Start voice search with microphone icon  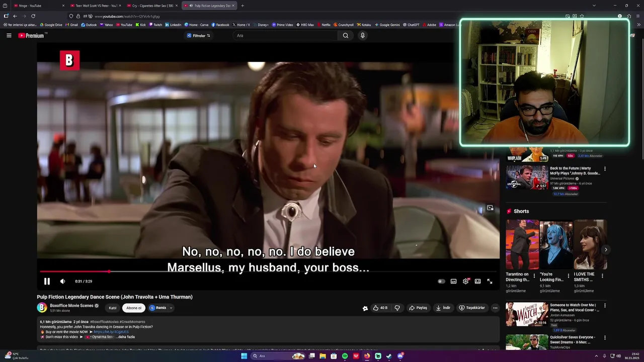[x=362, y=36]
